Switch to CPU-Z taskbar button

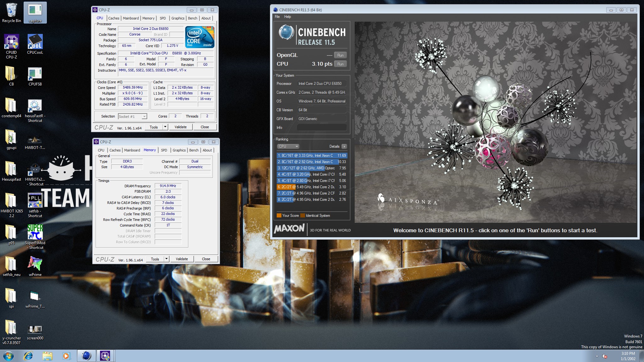[105, 356]
